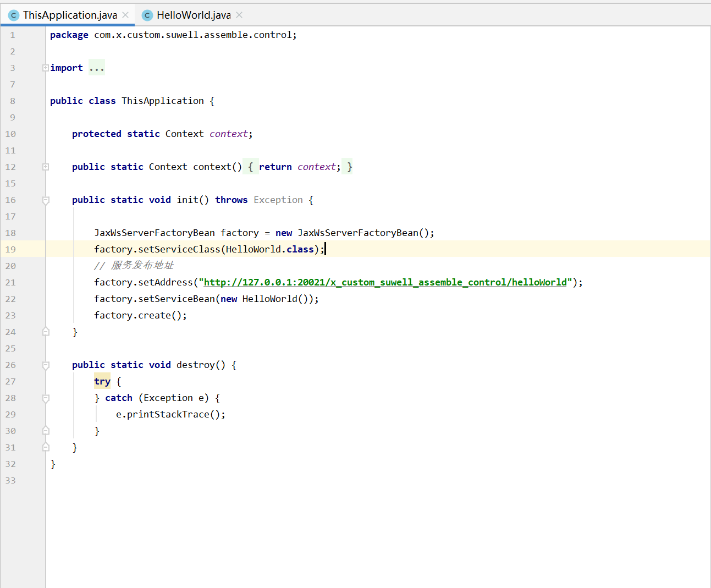Click the class icon on HelloWorld.java tab
711x588 pixels.
point(147,15)
